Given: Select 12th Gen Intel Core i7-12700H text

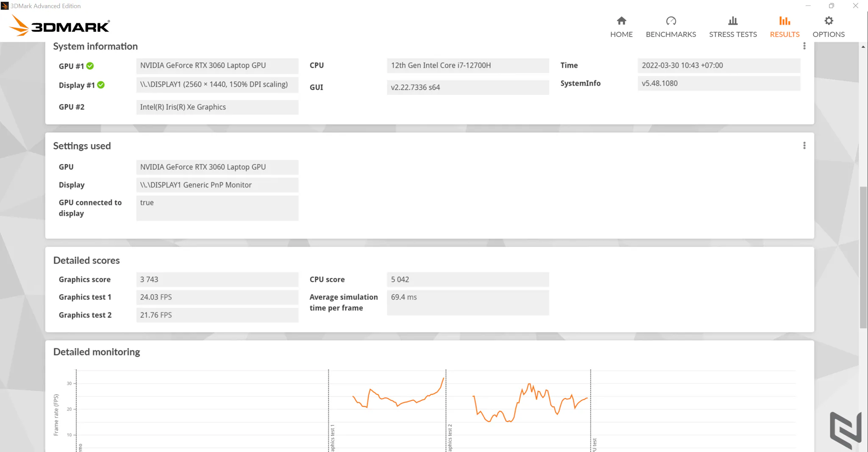Looking at the screenshot, I should coord(441,65).
